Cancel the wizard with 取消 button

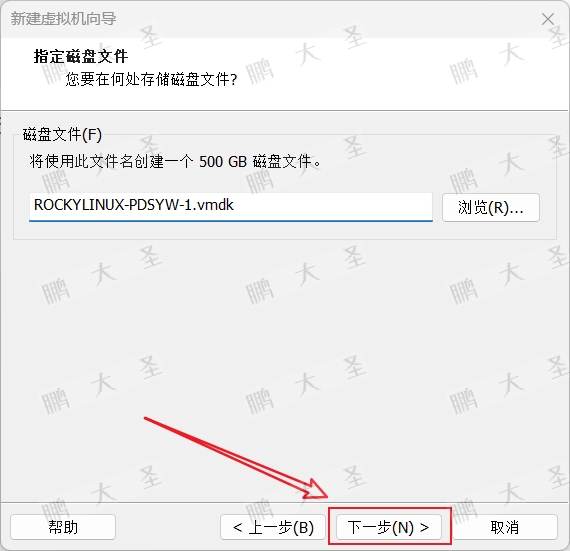tap(505, 527)
